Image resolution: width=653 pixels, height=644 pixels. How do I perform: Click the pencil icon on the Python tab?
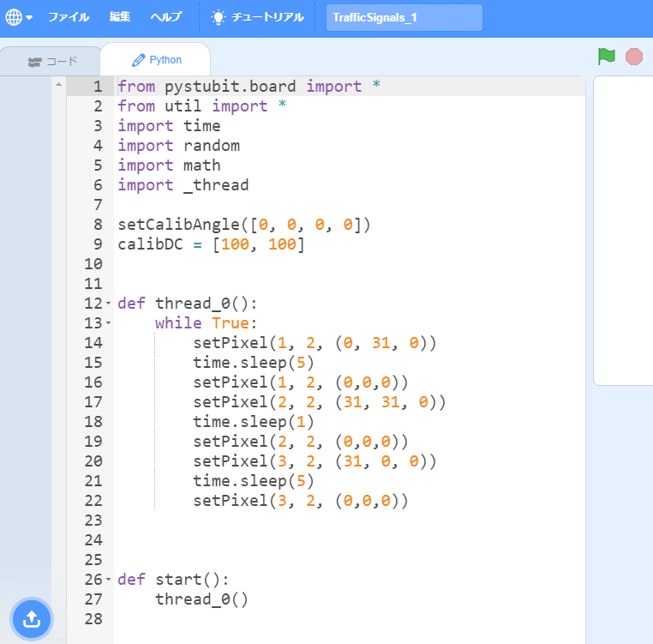click(138, 60)
